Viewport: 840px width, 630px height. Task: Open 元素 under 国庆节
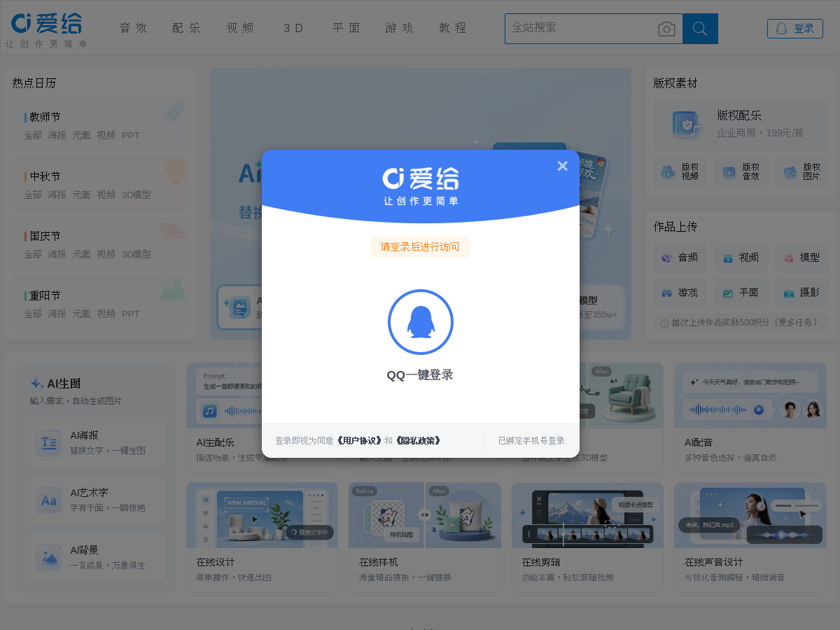(x=82, y=254)
